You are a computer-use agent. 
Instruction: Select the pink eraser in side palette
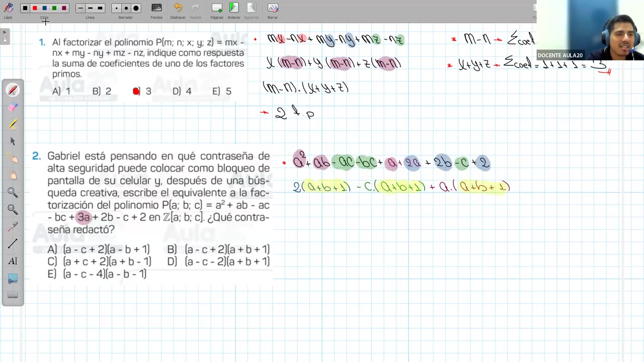click(13, 107)
